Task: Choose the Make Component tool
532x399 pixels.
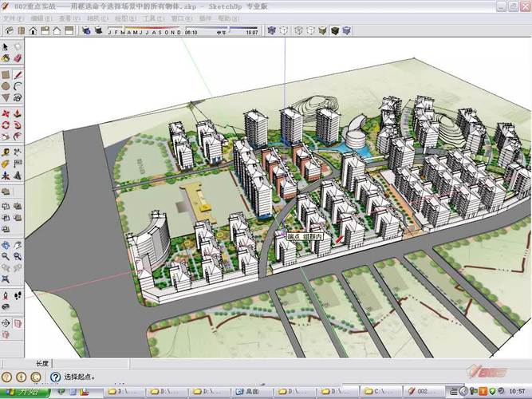Action: click(x=18, y=46)
